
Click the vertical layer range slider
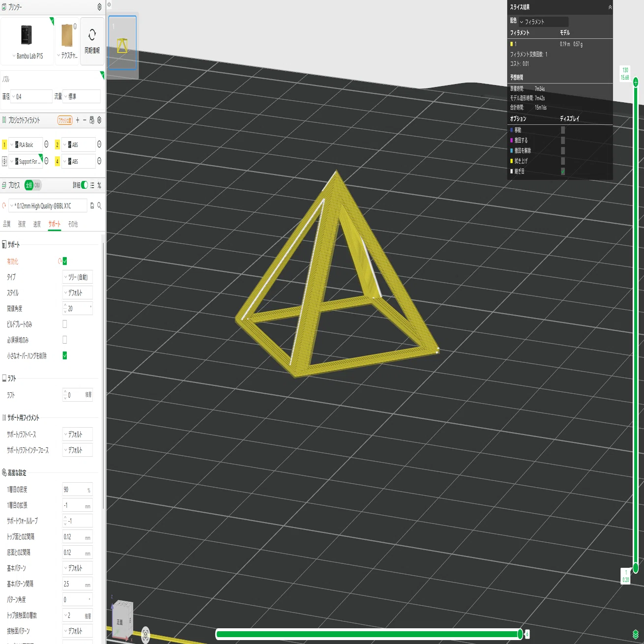[x=636, y=324]
